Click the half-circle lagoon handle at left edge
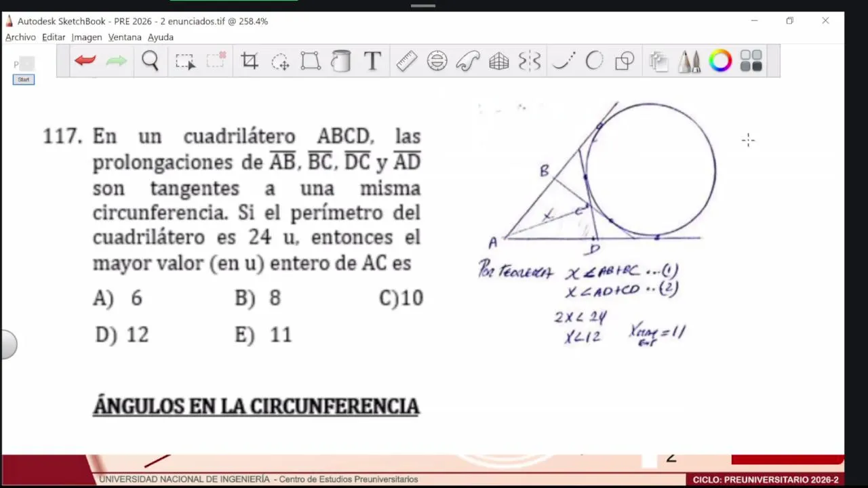868x488 pixels. click(8, 344)
